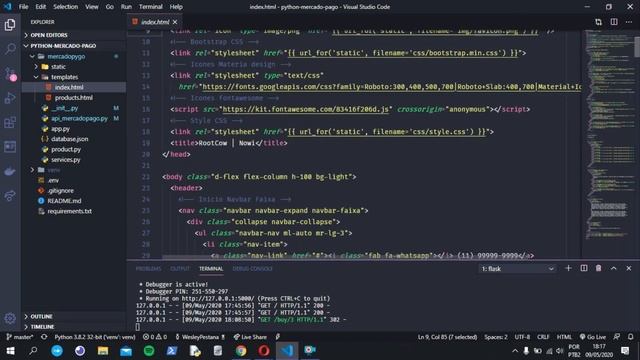The height and width of the screenshot is (360, 640).
Task: Open the File menu
Action: (24, 7)
